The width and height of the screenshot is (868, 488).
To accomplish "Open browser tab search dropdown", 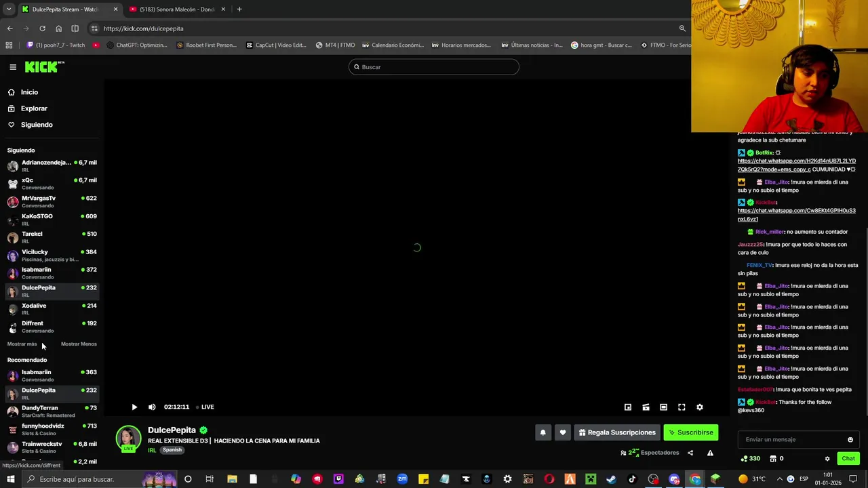I will pos(8,9).
